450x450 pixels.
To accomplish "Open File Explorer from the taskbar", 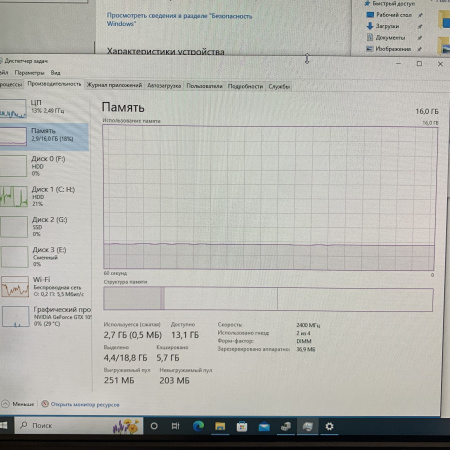I will pos(220,426).
